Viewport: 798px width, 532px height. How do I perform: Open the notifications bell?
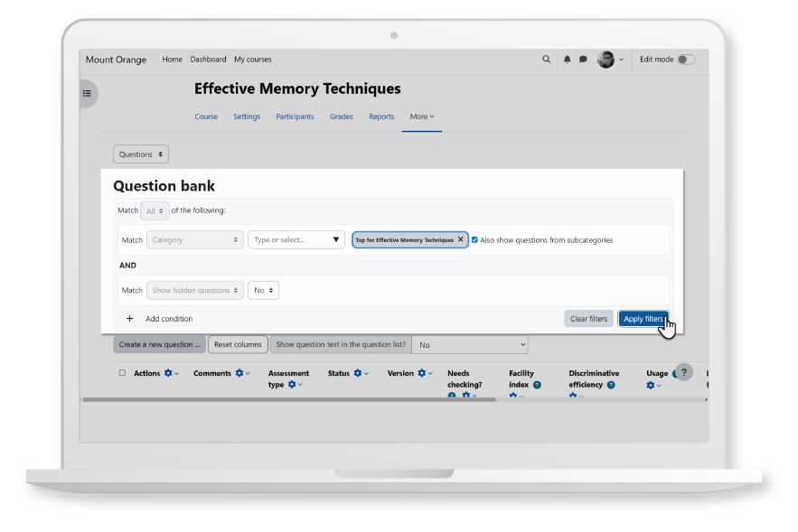(x=567, y=59)
